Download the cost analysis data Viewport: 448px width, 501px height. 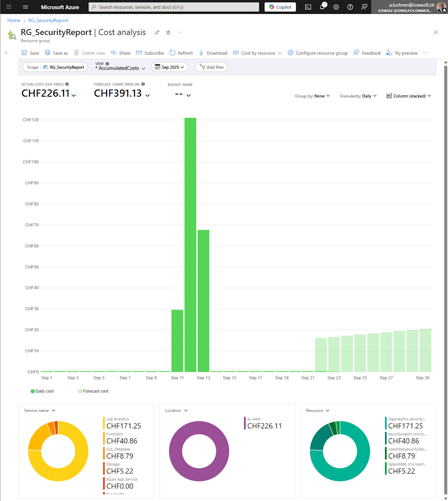pyautogui.click(x=213, y=53)
